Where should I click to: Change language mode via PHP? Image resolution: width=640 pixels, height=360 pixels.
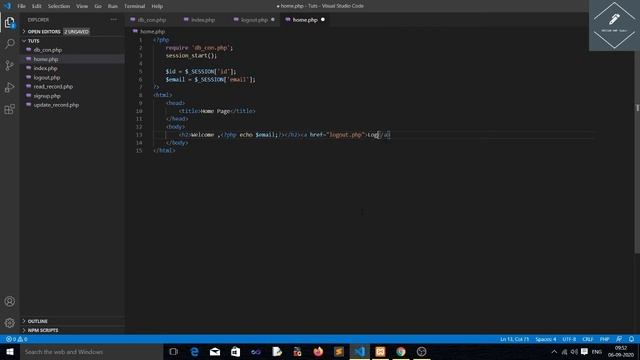coord(604,339)
